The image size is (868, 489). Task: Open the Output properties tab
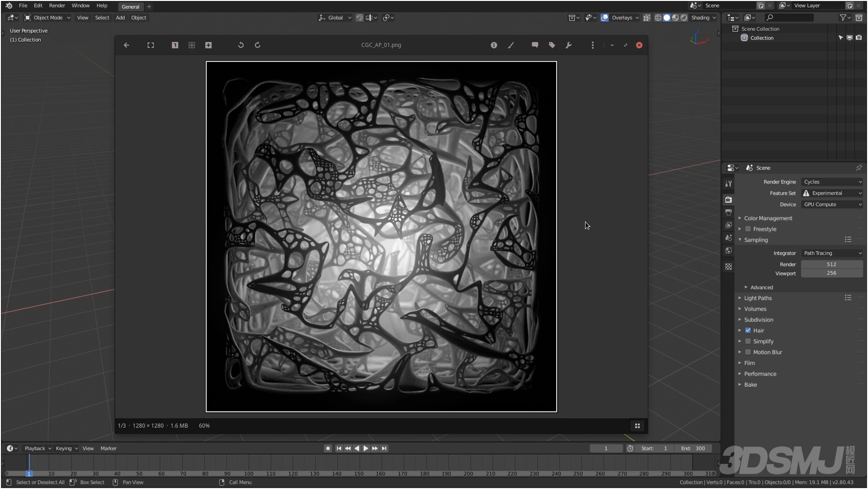(729, 213)
